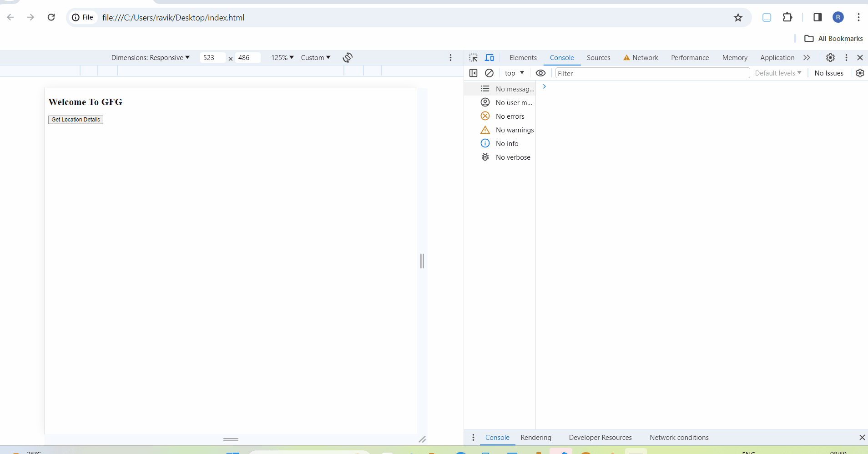Click Get Location Details button
Viewport: 868px width, 454px height.
click(76, 120)
